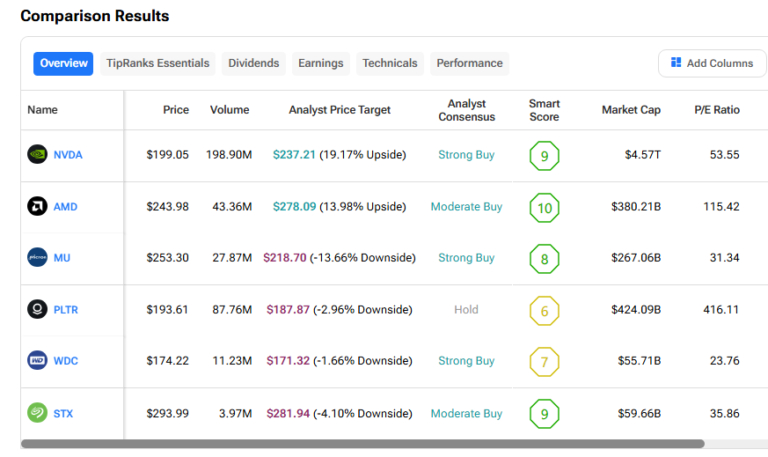The width and height of the screenshot is (768, 457).
Task: Click the NVDA company logo icon
Action: (x=37, y=155)
